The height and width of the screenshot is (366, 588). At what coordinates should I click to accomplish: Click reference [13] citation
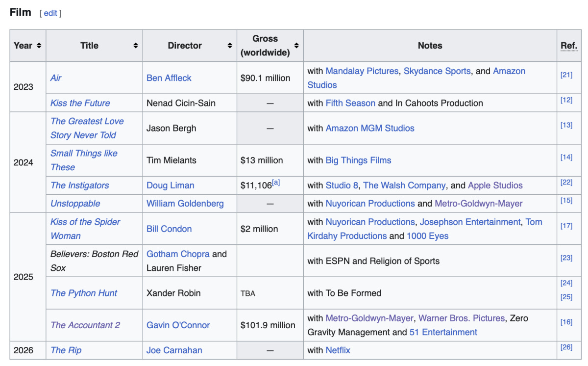coord(566,125)
